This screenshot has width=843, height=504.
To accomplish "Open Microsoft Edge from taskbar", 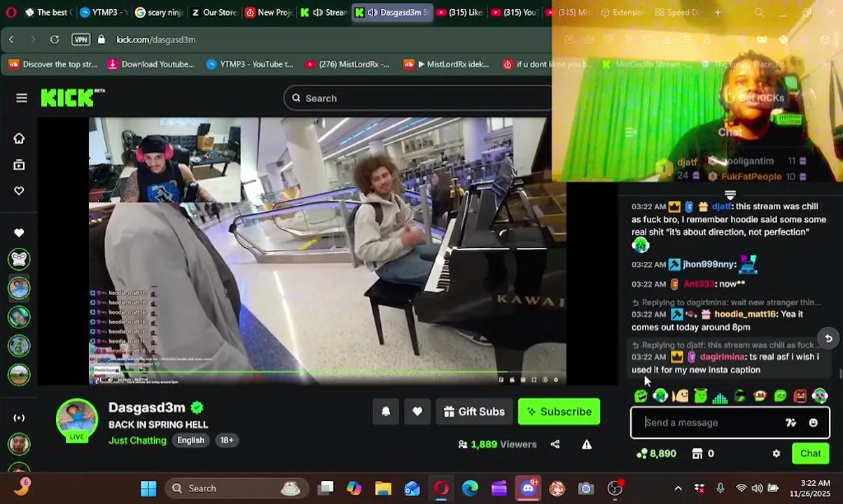I will (470, 489).
